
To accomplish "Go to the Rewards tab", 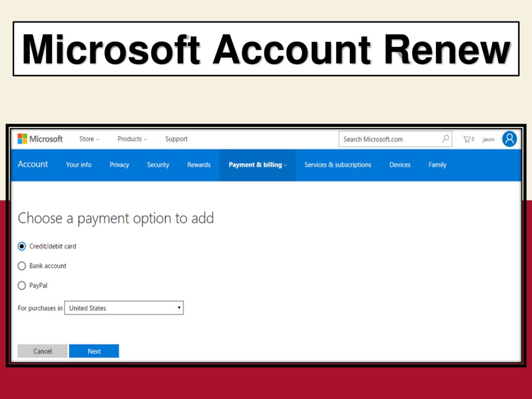I will 199,165.
